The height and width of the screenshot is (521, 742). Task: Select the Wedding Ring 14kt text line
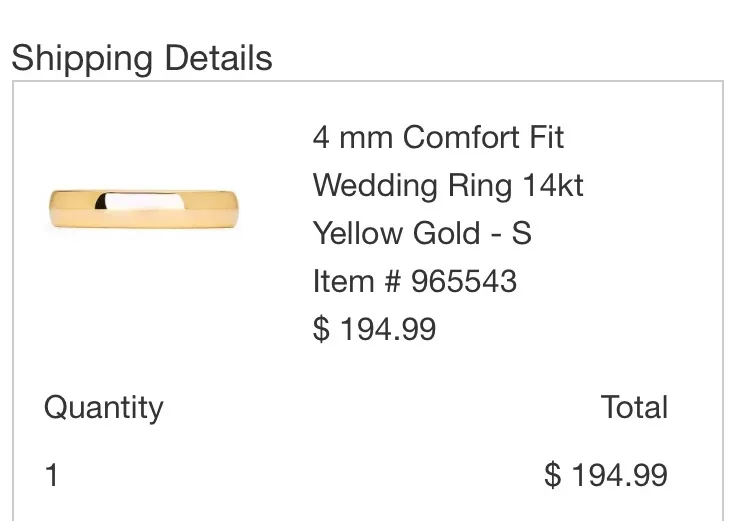coord(448,185)
